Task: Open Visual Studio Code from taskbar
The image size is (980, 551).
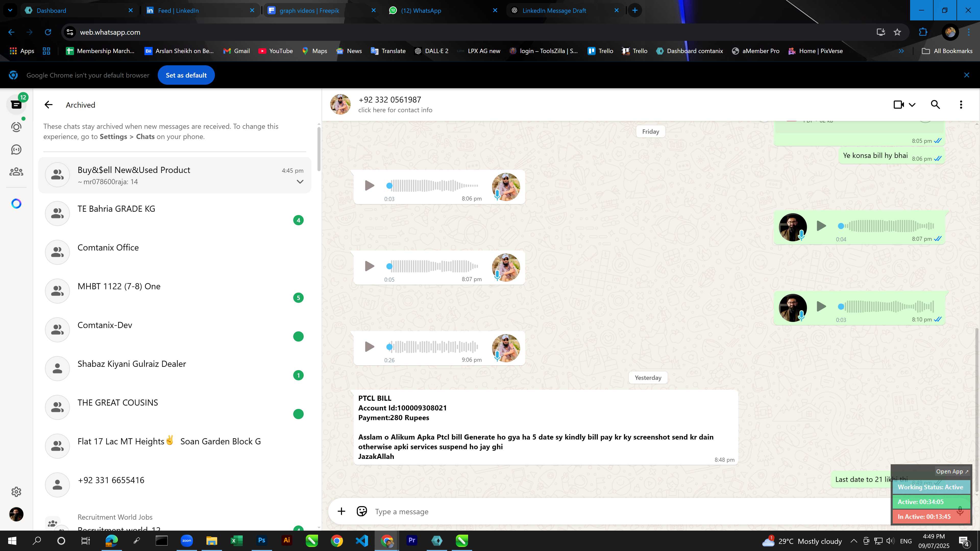Action: click(x=362, y=540)
